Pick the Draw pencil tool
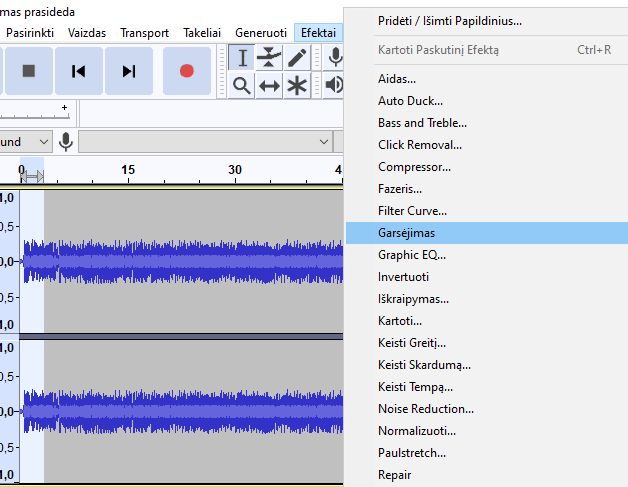The image size is (628, 487). pos(297,58)
